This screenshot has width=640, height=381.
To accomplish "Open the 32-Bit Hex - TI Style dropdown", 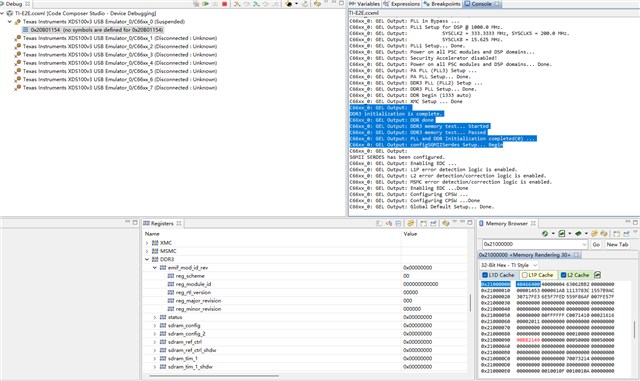I will 509,265.
